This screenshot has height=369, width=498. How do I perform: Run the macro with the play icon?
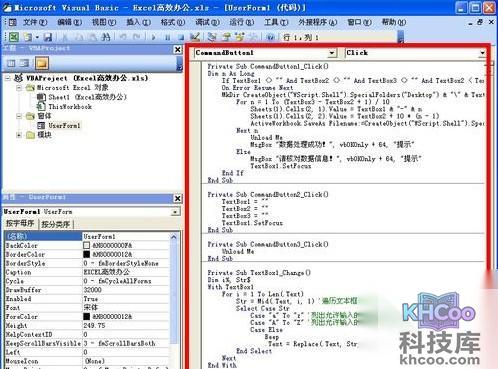pos(154,37)
